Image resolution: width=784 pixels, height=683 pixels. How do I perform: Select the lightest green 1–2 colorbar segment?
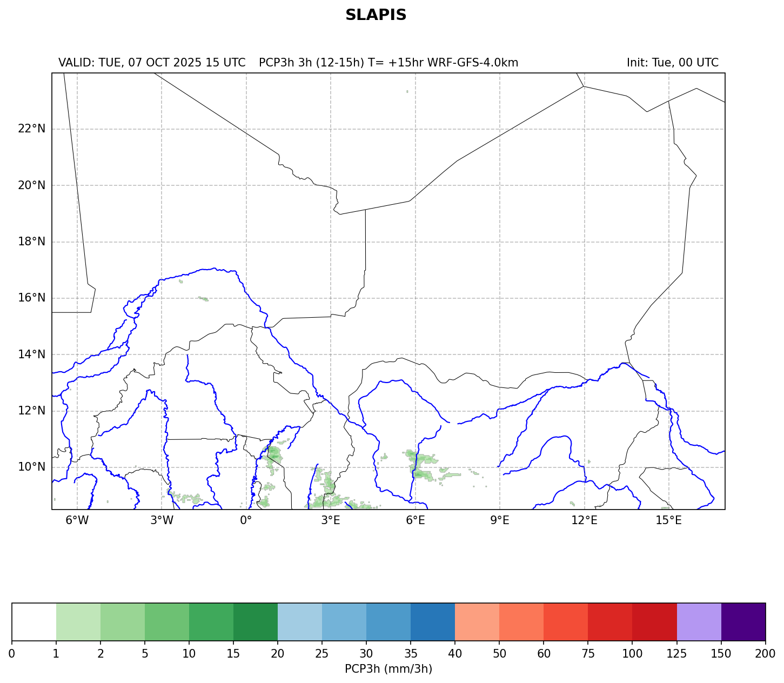point(78,622)
